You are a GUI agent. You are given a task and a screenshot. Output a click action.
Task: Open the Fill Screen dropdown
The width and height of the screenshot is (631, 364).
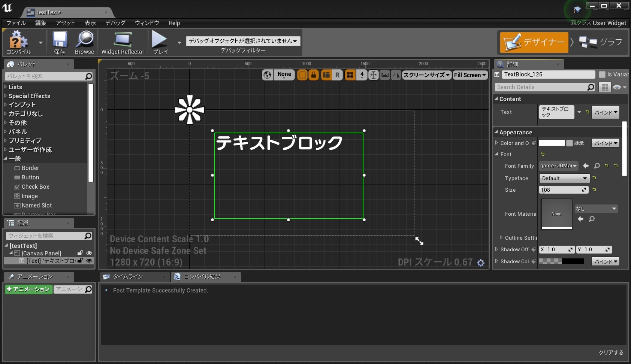tap(470, 75)
